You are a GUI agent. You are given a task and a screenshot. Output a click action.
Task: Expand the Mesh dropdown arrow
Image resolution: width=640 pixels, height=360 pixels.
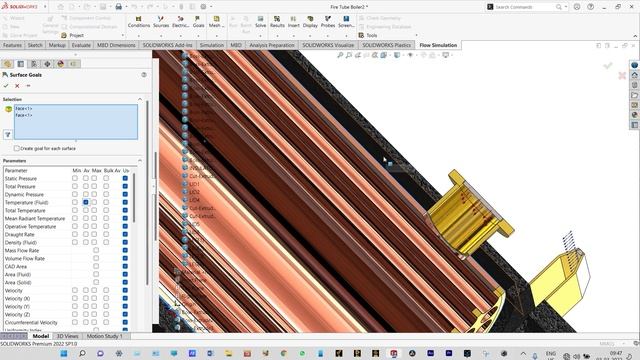pyautogui.click(x=216, y=36)
